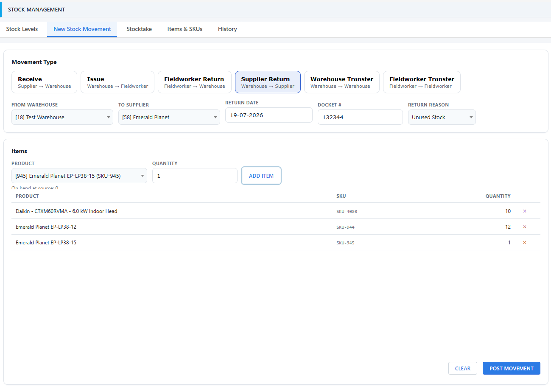Focus the Return Date field
551x392 pixels.
point(269,115)
